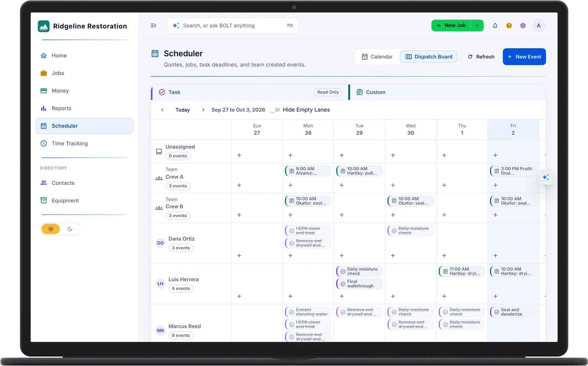Go to next week arrow

(x=203, y=110)
